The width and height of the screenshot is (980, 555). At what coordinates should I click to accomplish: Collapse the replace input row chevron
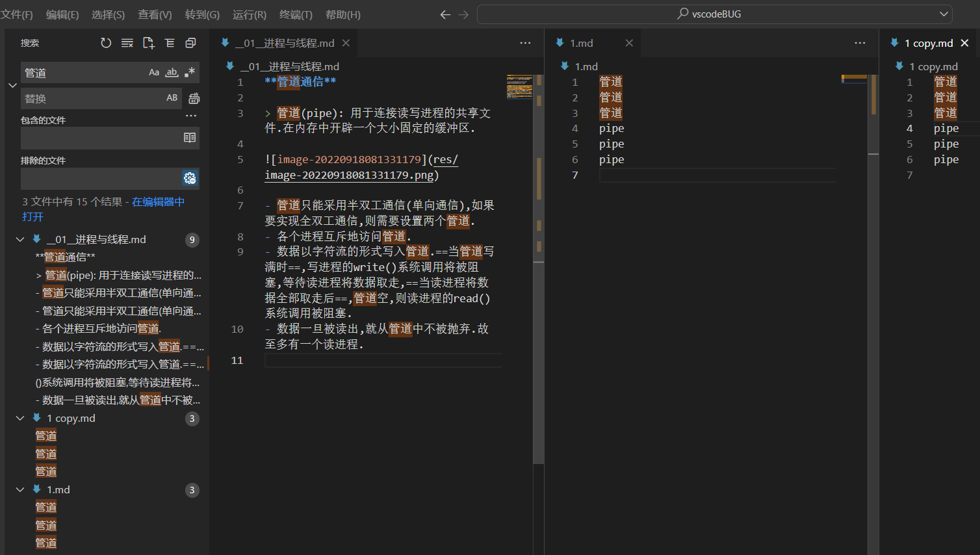pos(12,84)
